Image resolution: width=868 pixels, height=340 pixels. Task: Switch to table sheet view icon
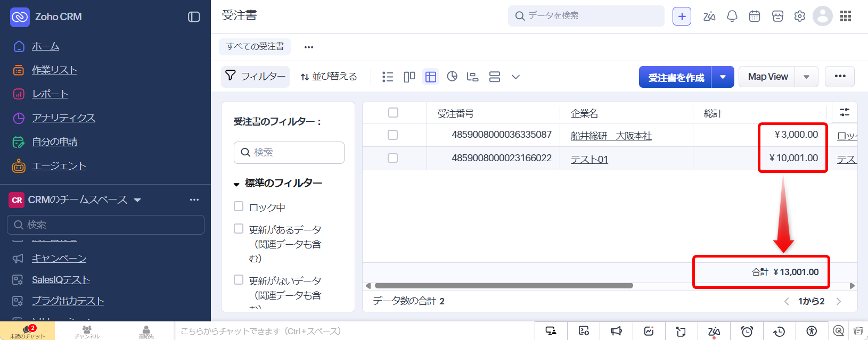[431, 77]
